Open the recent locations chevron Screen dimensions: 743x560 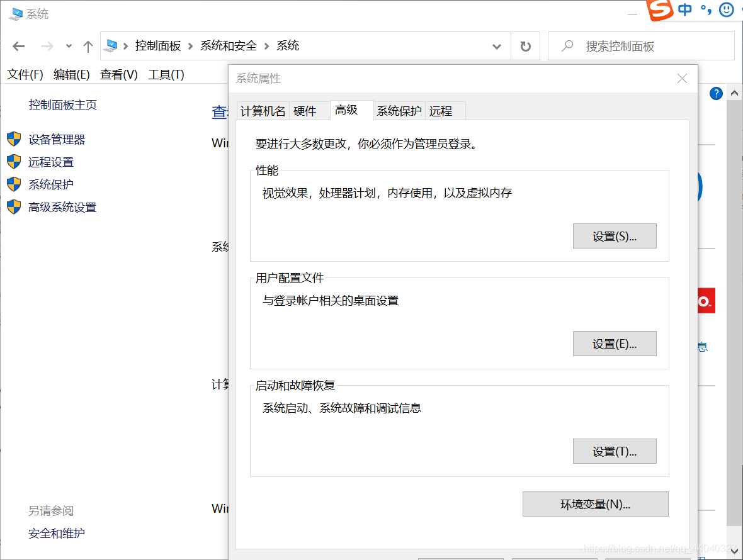point(68,46)
